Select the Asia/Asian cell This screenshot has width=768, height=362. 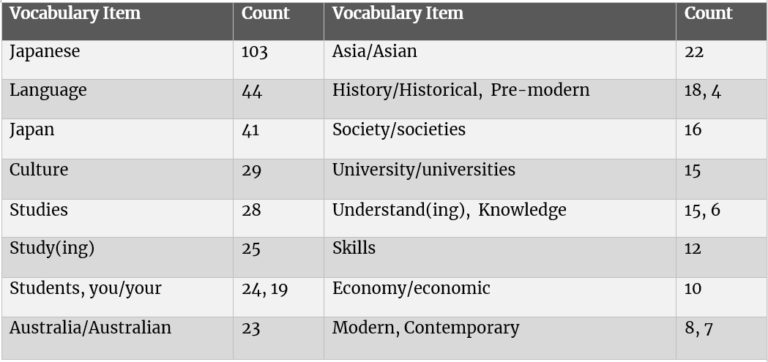point(500,60)
